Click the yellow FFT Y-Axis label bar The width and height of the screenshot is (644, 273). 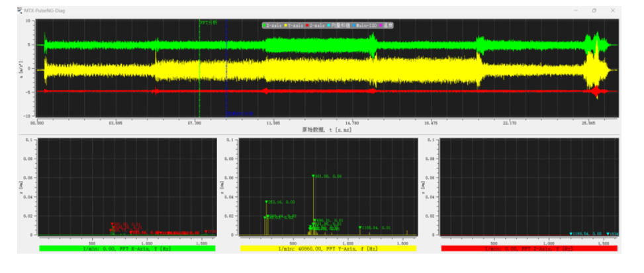[x=328, y=249]
